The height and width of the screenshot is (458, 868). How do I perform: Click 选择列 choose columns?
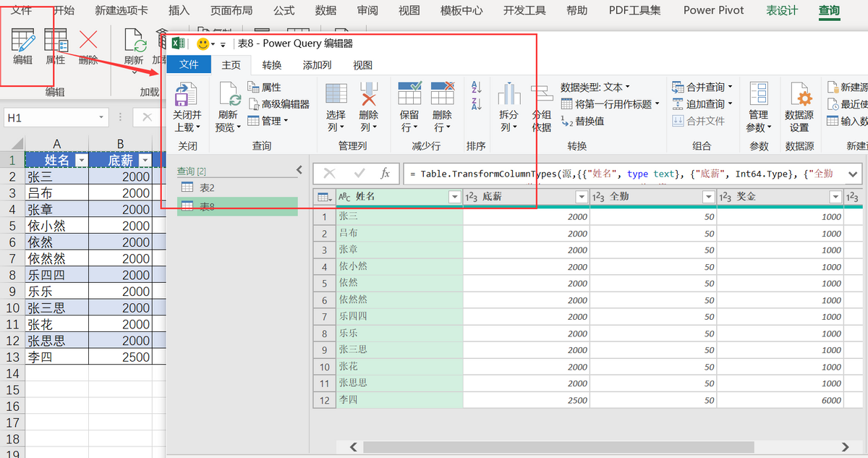coord(336,107)
